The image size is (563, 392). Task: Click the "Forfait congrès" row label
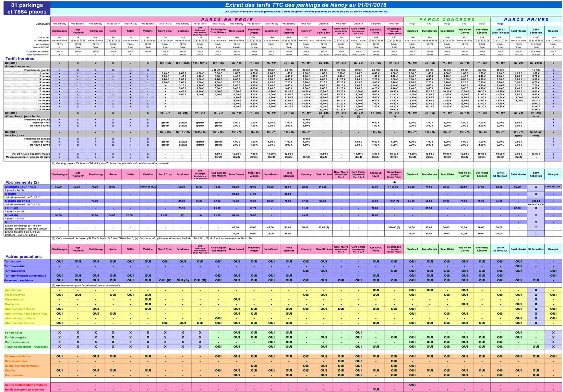[x=15, y=338]
